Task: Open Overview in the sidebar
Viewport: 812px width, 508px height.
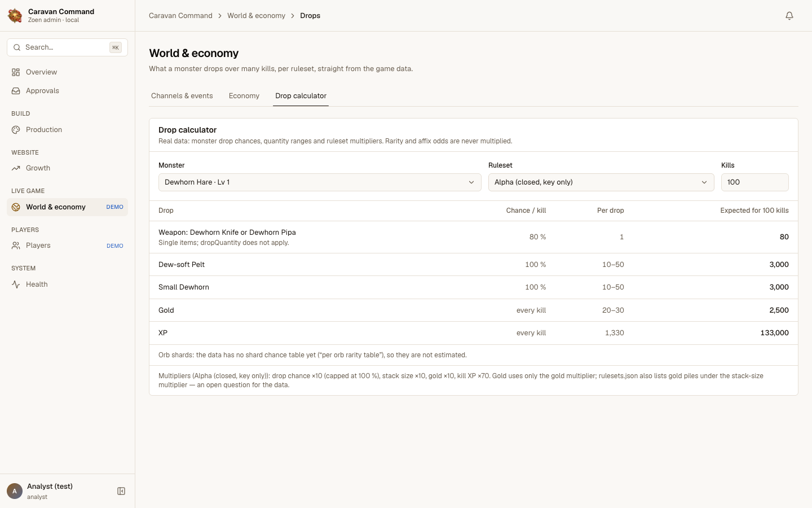Action: pyautogui.click(x=68, y=72)
